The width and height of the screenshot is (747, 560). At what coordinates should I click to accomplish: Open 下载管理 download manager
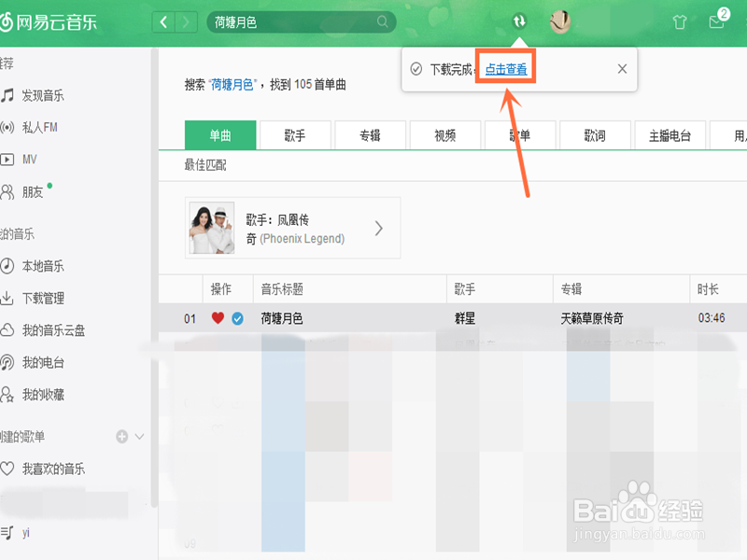[x=46, y=300]
